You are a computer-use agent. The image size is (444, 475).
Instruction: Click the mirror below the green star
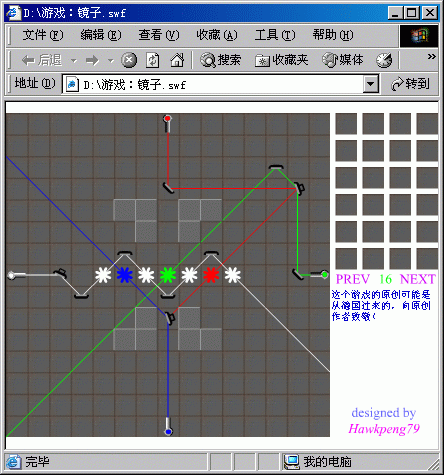(x=168, y=296)
